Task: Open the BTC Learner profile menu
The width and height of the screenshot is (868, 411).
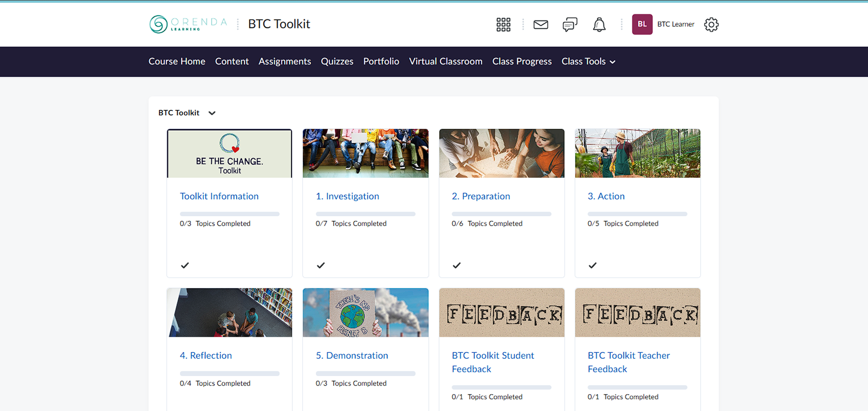Action: tap(675, 24)
